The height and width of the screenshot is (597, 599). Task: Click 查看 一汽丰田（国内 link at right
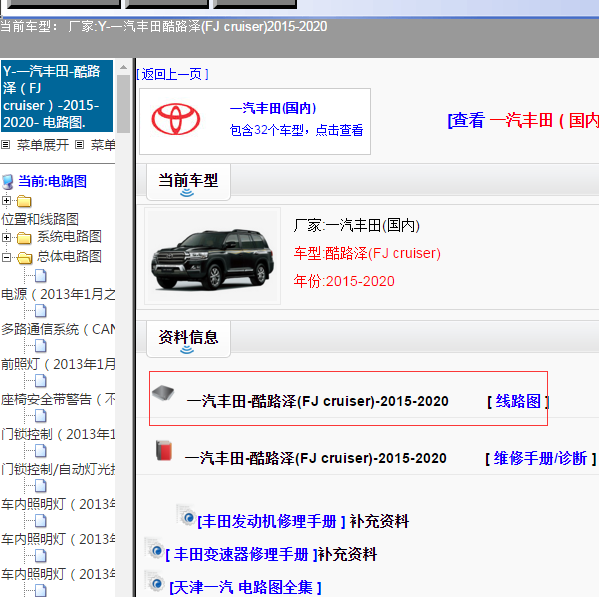pyautogui.click(x=523, y=121)
